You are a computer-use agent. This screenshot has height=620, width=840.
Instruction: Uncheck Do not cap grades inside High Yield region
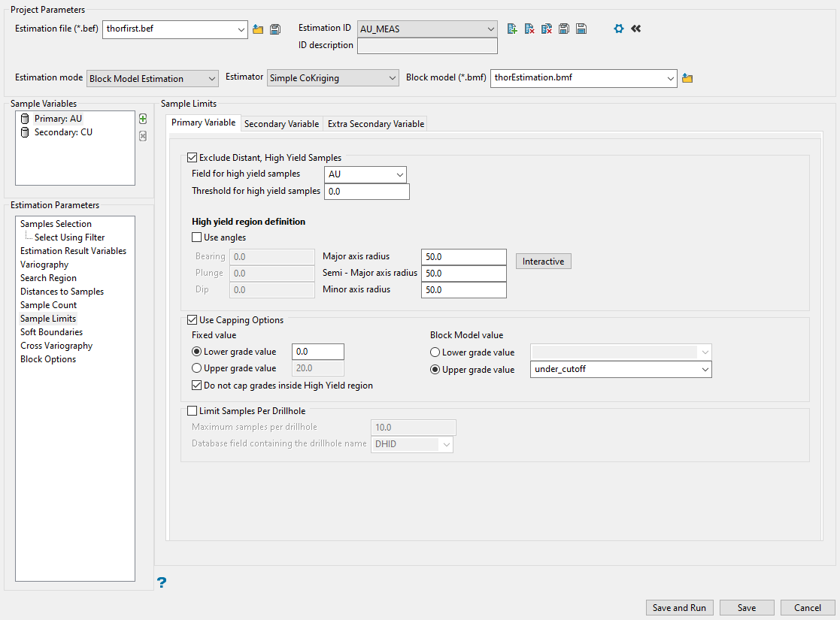197,386
